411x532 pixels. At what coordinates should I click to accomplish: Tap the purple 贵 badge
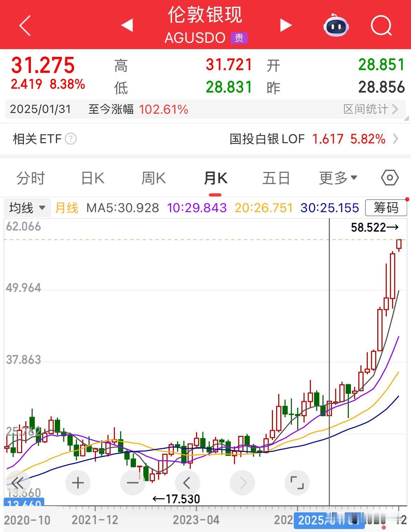click(x=239, y=38)
